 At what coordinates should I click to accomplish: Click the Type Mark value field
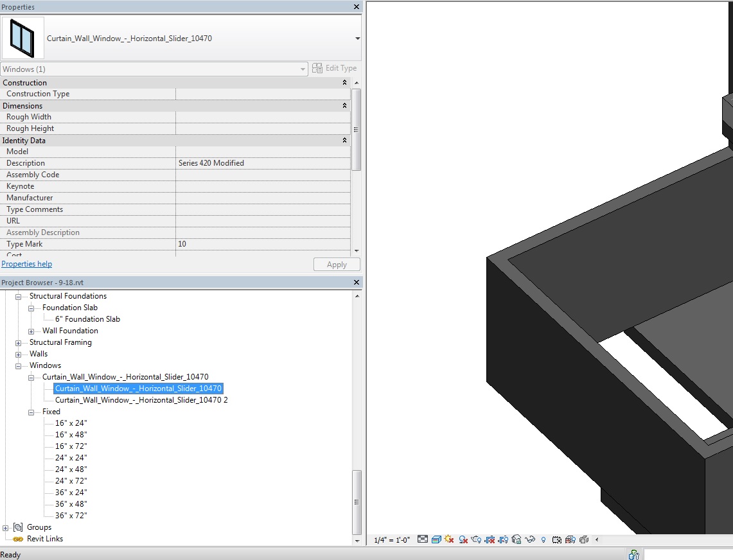[263, 244]
